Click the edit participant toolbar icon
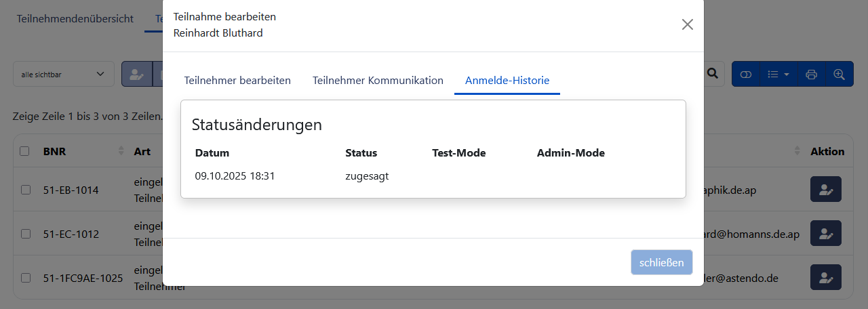The image size is (868, 309). [137, 74]
